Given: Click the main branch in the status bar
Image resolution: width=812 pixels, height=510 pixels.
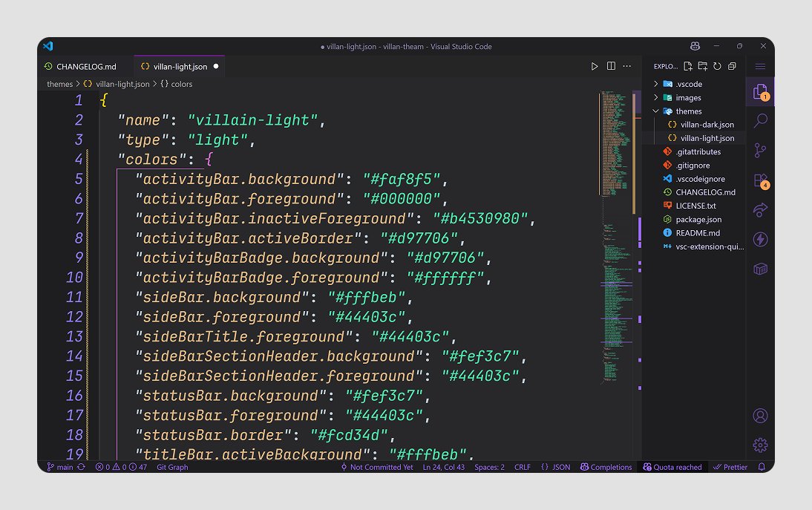Looking at the screenshot, I should point(60,467).
